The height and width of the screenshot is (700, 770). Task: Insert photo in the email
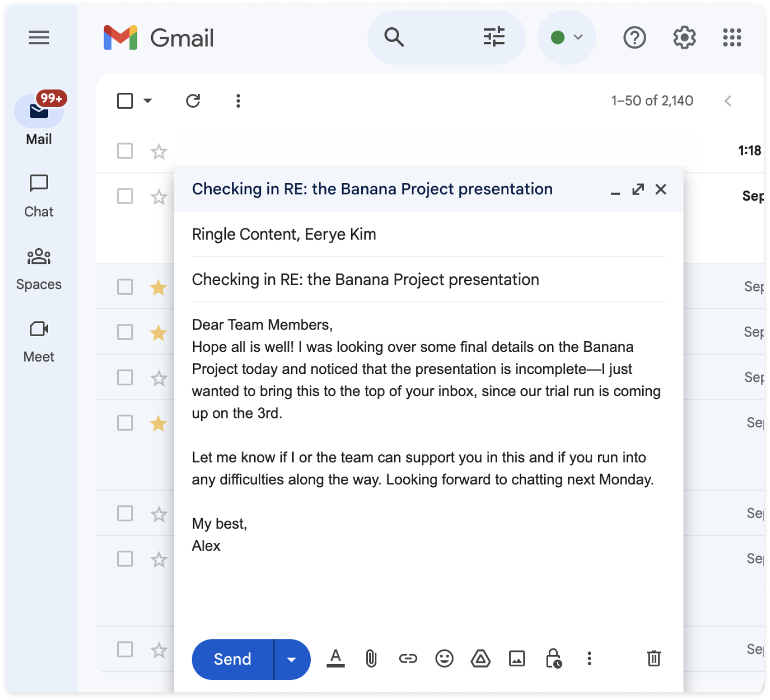tap(517, 659)
